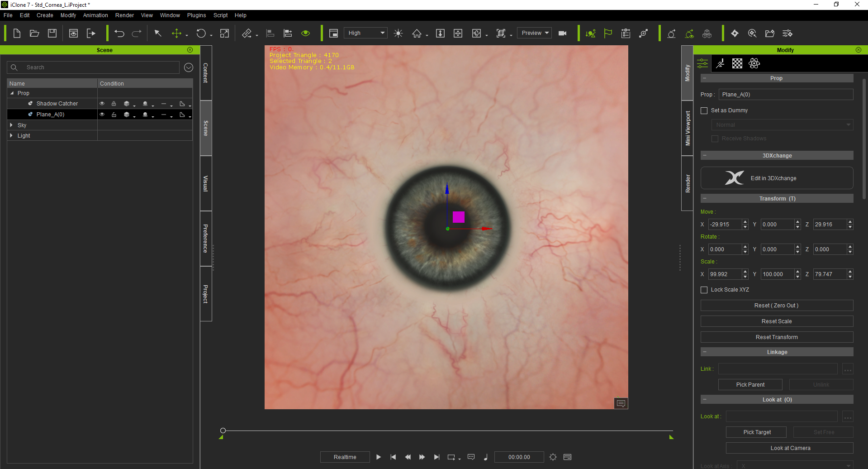The height and width of the screenshot is (469, 868).
Task: Click Edit in 3DXchange button
Action: click(x=777, y=178)
